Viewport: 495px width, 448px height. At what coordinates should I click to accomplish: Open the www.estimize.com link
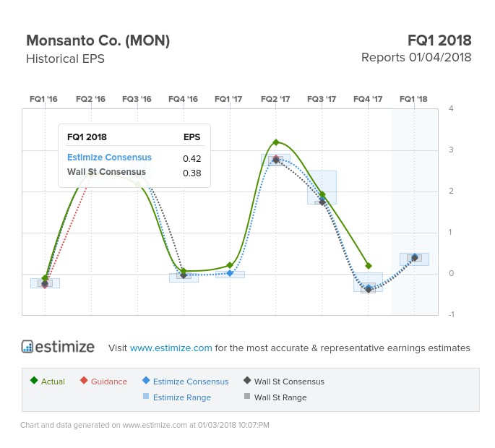tap(171, 348)
